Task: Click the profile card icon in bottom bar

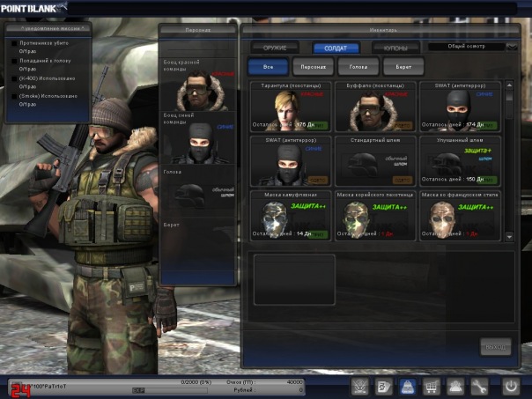Action: click(x=384, y=386)
